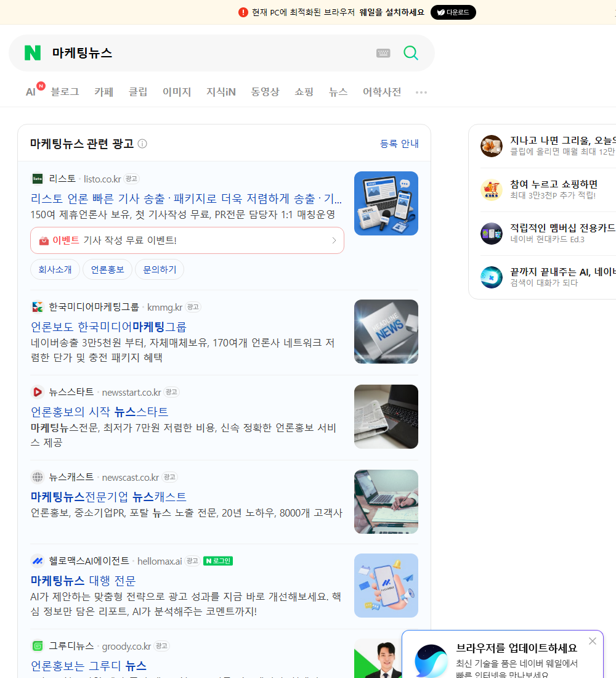The image size is (616, 678).
Task: Click 웨일을 설치하세요 banner text
Action: (x=392, y=12)
